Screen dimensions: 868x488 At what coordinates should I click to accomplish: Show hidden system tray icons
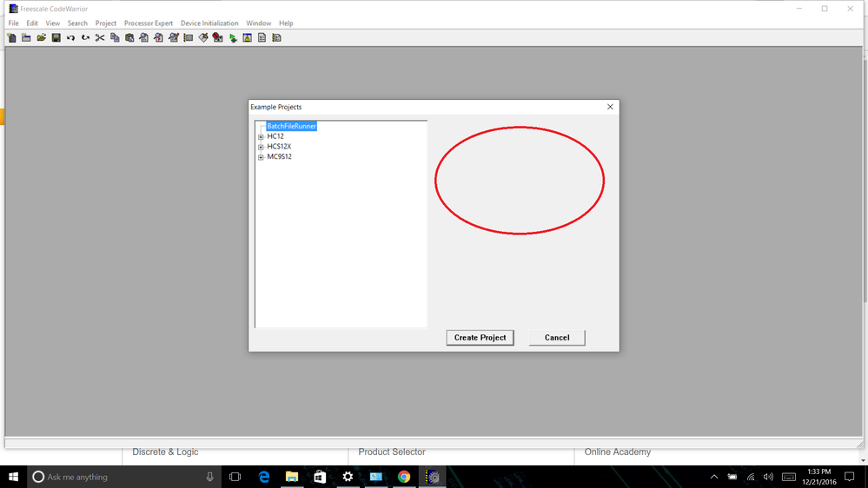click(714, 477)
